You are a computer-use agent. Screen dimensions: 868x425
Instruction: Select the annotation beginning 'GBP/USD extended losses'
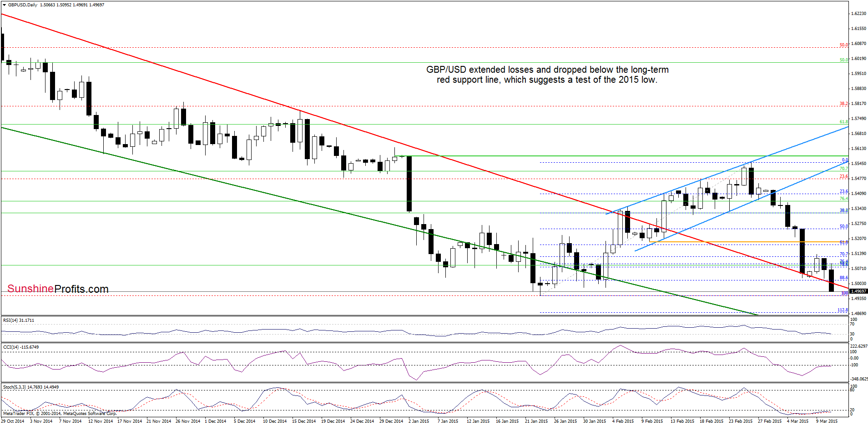click(x=547, y=75)
